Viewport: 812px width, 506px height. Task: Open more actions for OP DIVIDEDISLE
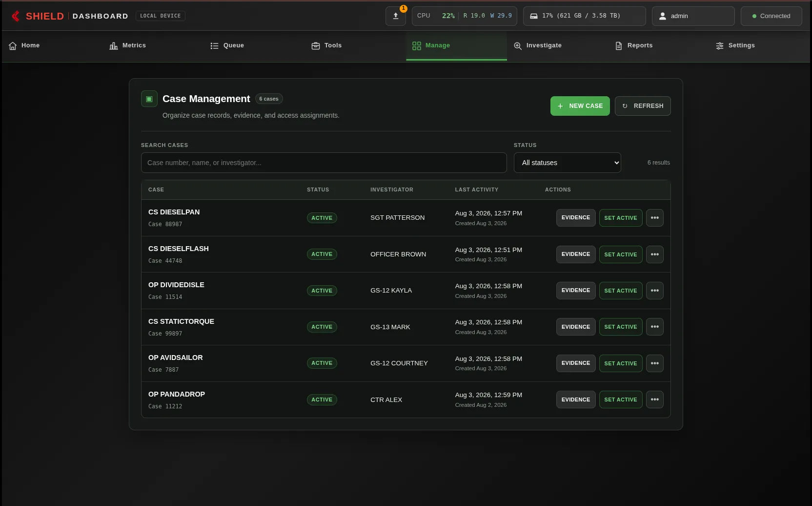[x=655, y=291]
